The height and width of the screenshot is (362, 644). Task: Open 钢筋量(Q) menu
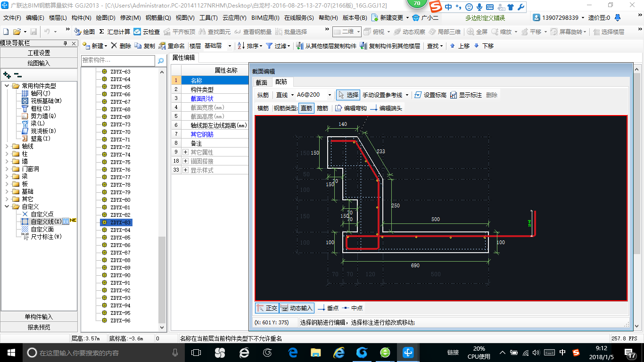[x=158, y=18]
